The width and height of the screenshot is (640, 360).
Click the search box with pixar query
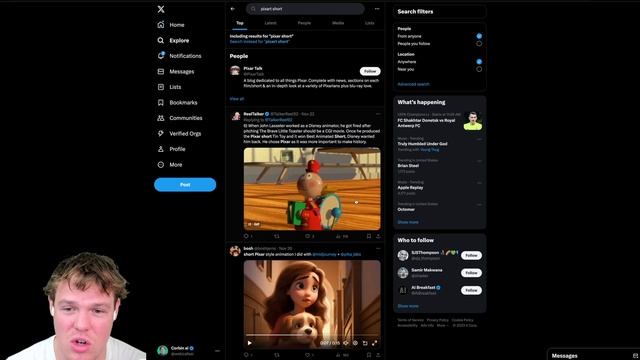(x=305, y=9)
